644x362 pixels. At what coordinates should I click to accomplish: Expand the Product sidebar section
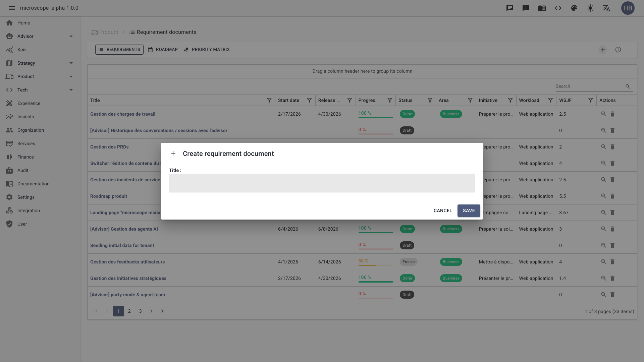click(40, 76)
